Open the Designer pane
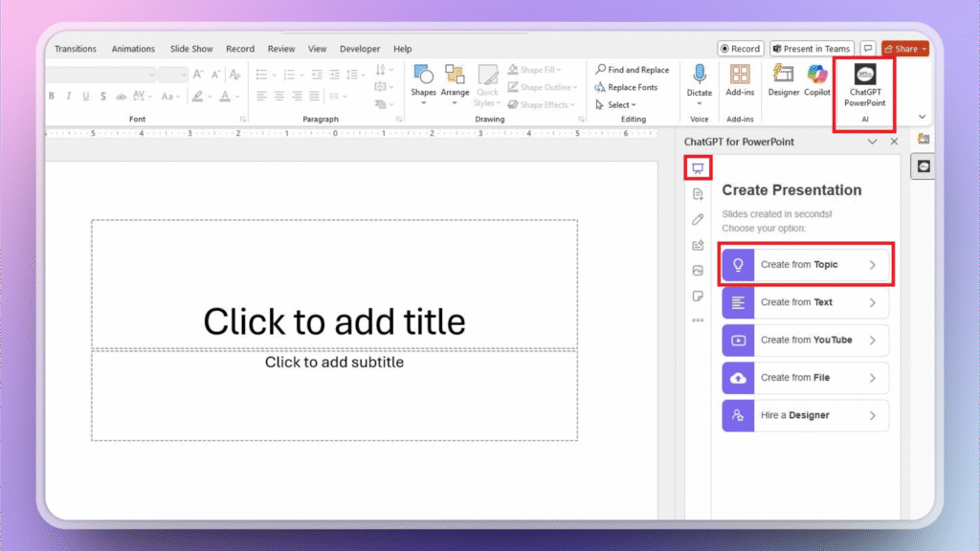The width and height of the screenshot is (980, 551). point(784,80)
